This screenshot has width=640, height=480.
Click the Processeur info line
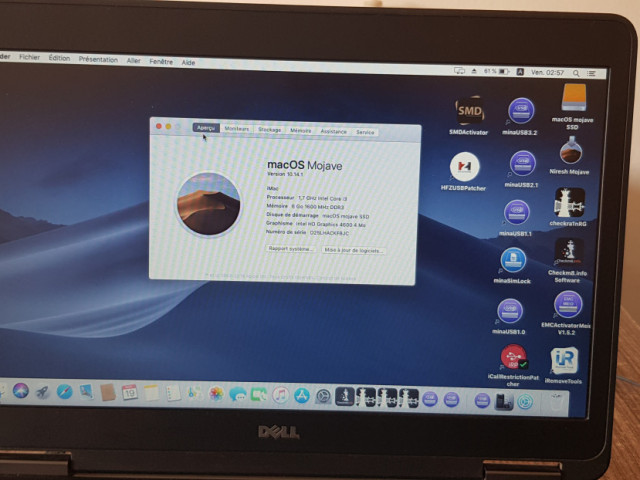(307, 198)
